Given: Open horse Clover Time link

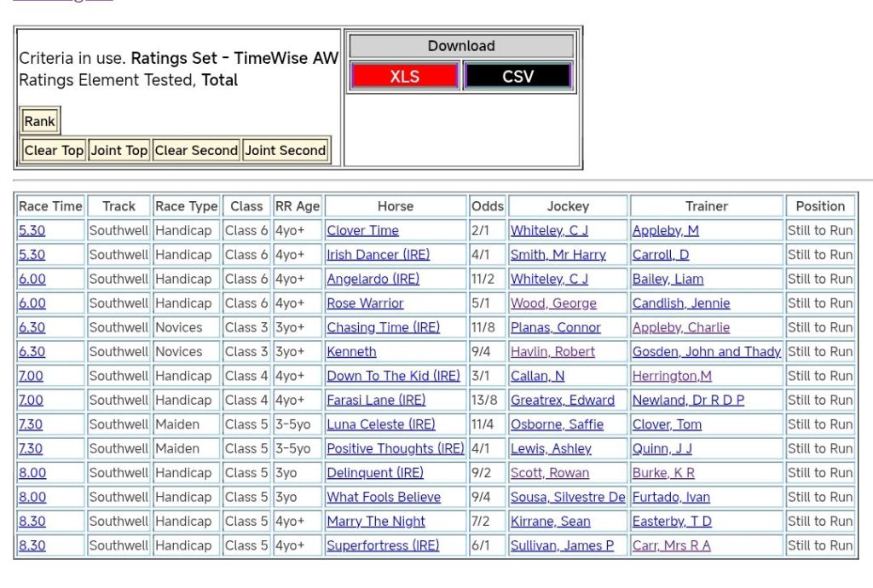Looking at the screenshot, I should pos(362,230).
